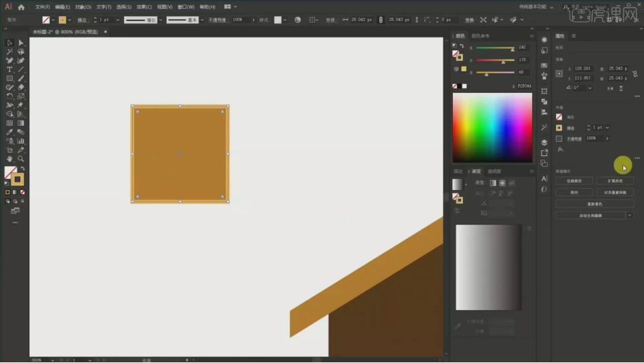Viewport: 644px width, 363px height.
Task: Select the radial gradient type button
Action: [x=502, y=183]
